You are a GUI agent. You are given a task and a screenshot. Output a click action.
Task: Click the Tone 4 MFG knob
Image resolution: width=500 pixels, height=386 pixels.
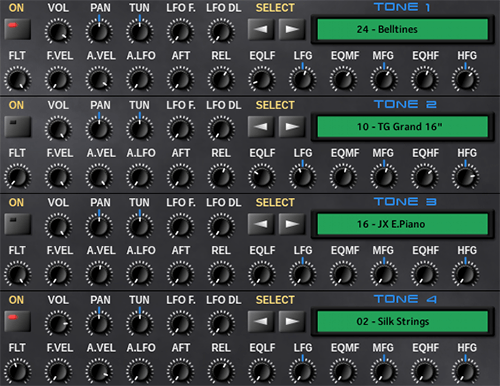[x=384, y=371]
